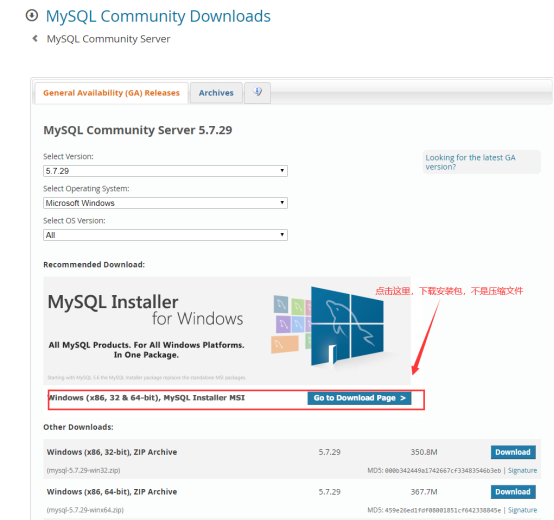The width and height of the screenshot is (554, 520).
Task: Click the Windows (x86, 32 & 64-bit), MySQL Installer MSI text
Action: 147,398
